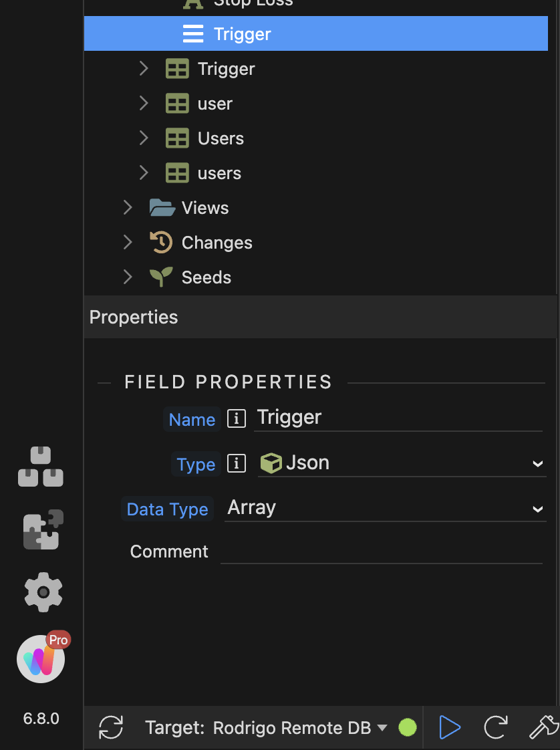This screenshot has width=560, height=750.
Task: Click the hammer build icon
Action: tap(543, 727)
